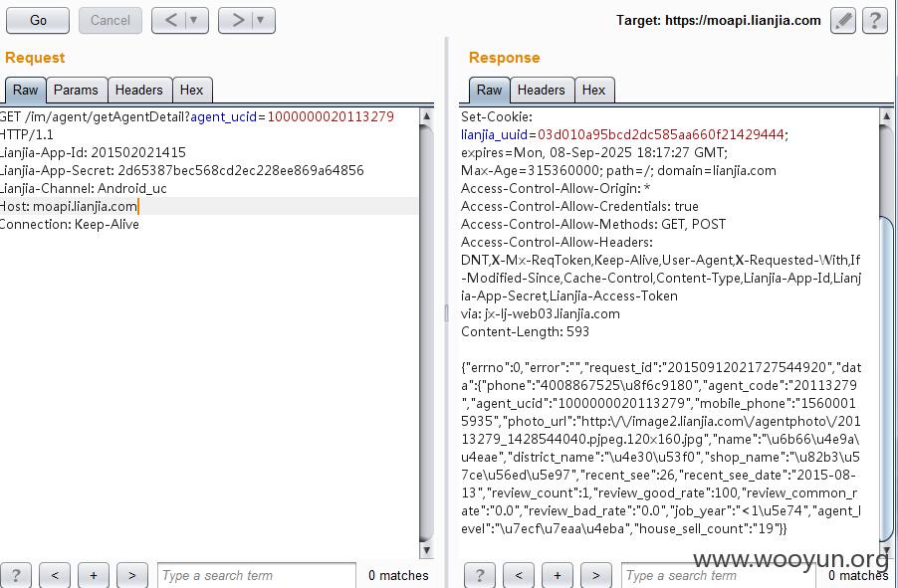Click the disabled Cancel button
The height and width of the screenshot is (588, 898).
pos(110,21)
